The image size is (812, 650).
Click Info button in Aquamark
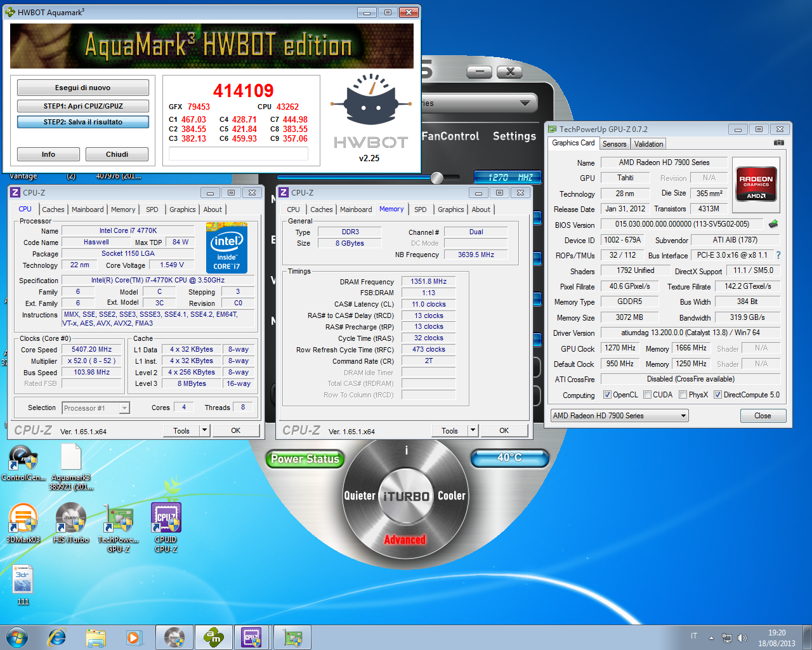(48, 154)
